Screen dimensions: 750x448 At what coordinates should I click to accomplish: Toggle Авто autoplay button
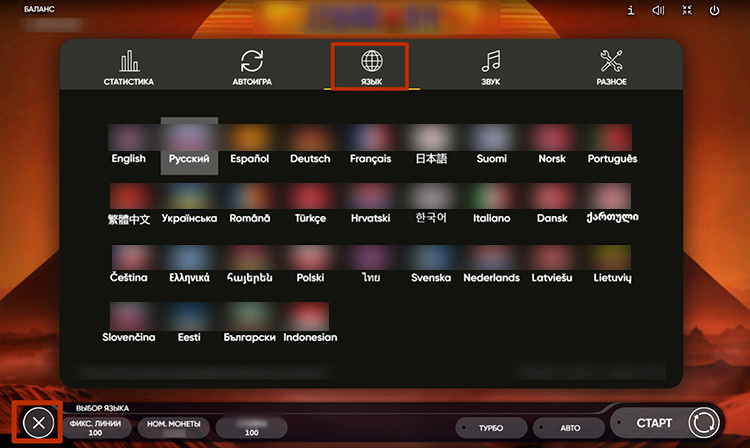coord(569,427)
